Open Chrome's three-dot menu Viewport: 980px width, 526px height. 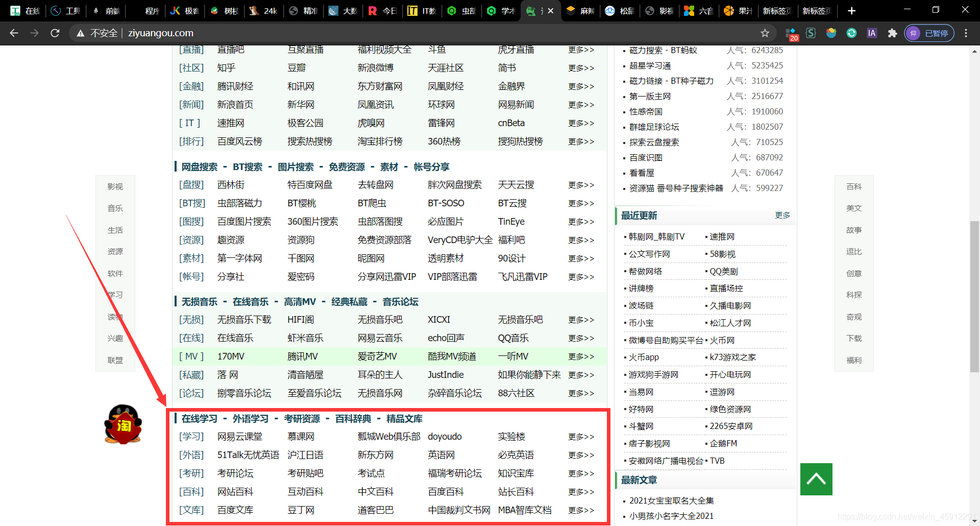click(x=966, y=33)
